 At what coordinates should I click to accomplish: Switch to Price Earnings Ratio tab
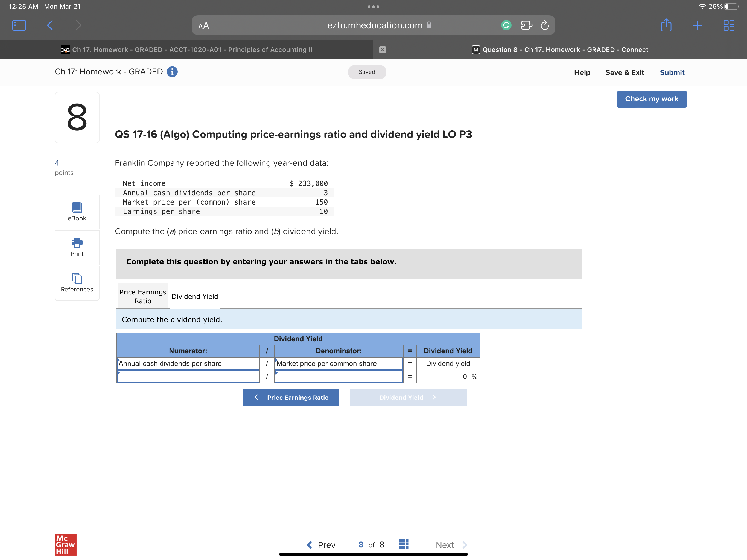pyautogui.click(x=143, y=296)
